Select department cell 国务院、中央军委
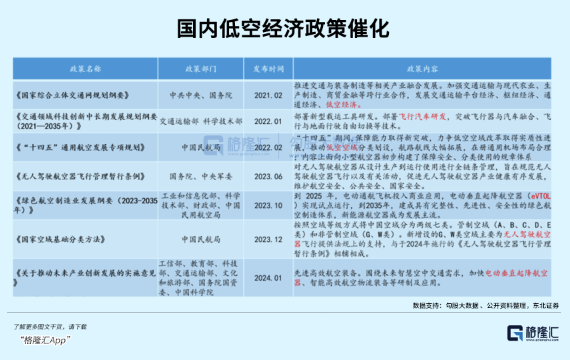This screenshot has width=570, height=360. [x=201, y=176]
